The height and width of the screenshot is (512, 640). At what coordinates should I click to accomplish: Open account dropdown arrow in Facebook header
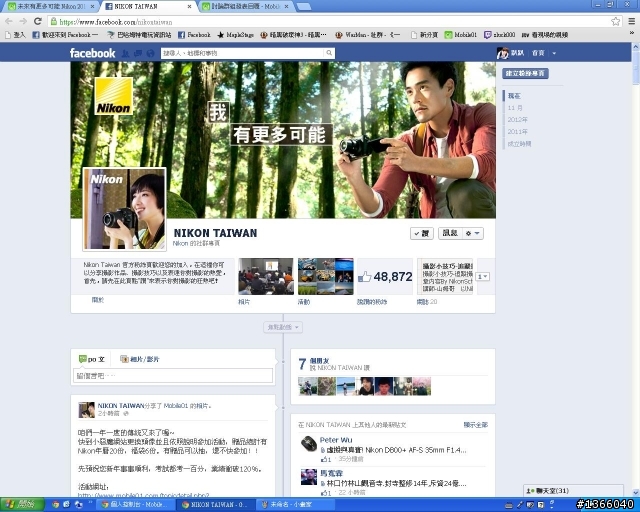554,53
